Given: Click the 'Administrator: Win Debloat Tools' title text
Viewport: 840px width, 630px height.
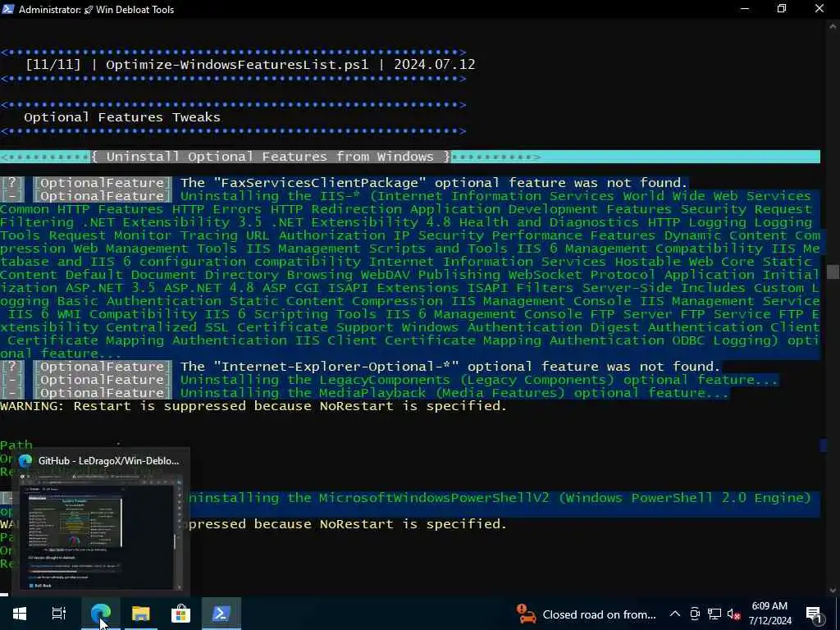Looking at the screenshot, I should (x=97, y=9).
